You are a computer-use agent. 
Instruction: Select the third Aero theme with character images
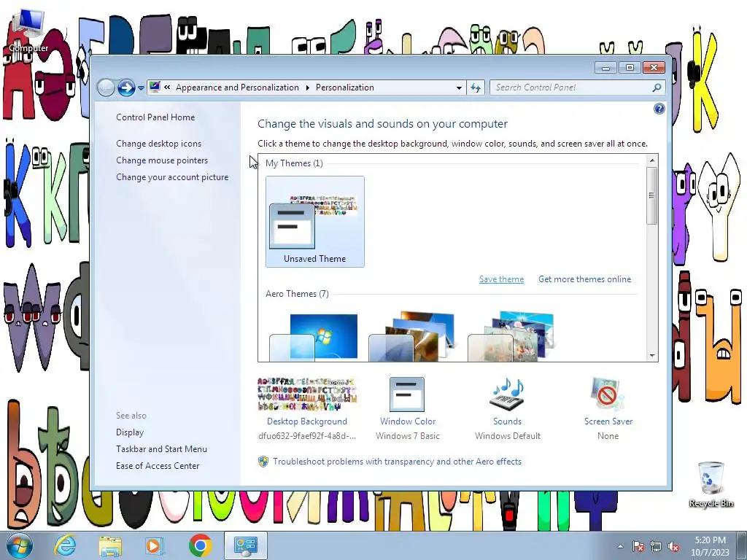coord(510,337)
